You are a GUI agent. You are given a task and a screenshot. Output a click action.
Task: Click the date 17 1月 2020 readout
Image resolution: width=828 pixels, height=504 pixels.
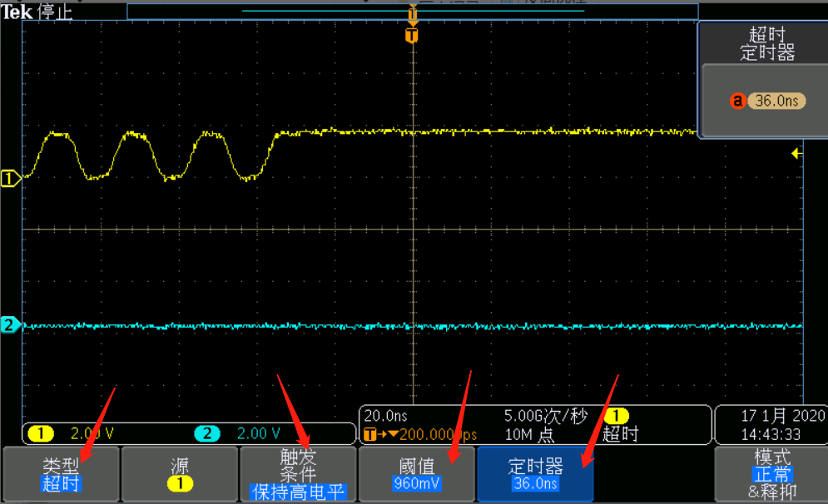pos(782,416)
